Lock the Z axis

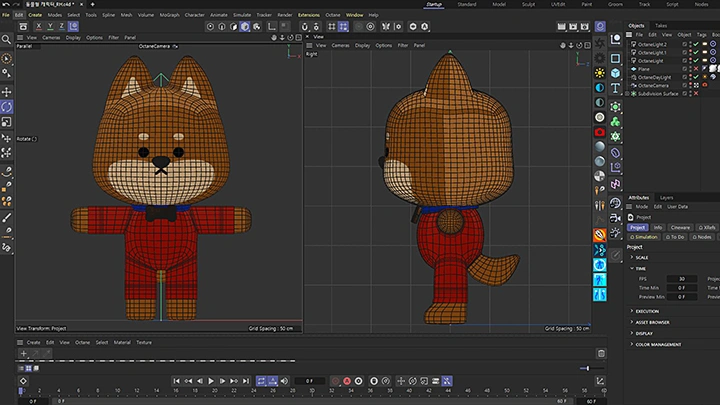coord(62,27)
